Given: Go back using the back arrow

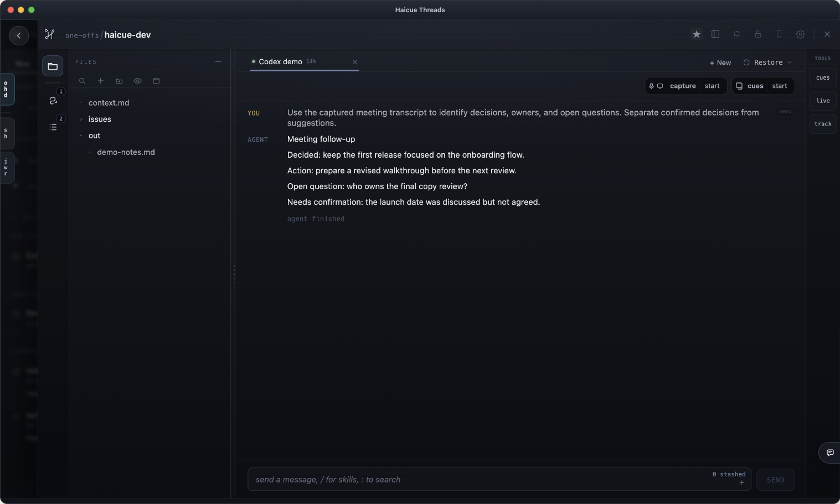Looking at the screenshot, I should 19,35.
